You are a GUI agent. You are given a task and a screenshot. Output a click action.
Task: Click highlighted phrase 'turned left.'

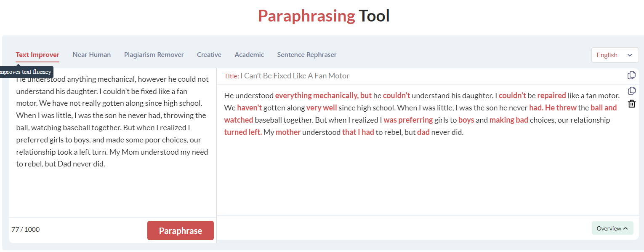pos(243,132)
